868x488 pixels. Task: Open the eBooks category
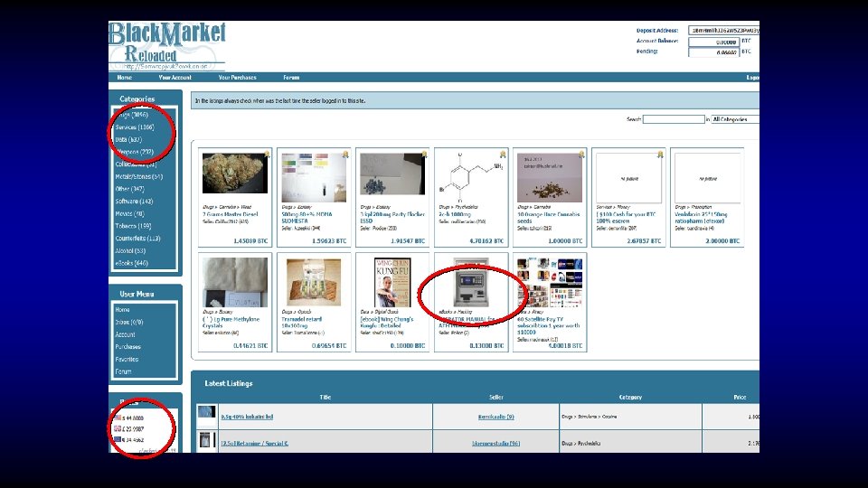131,263
